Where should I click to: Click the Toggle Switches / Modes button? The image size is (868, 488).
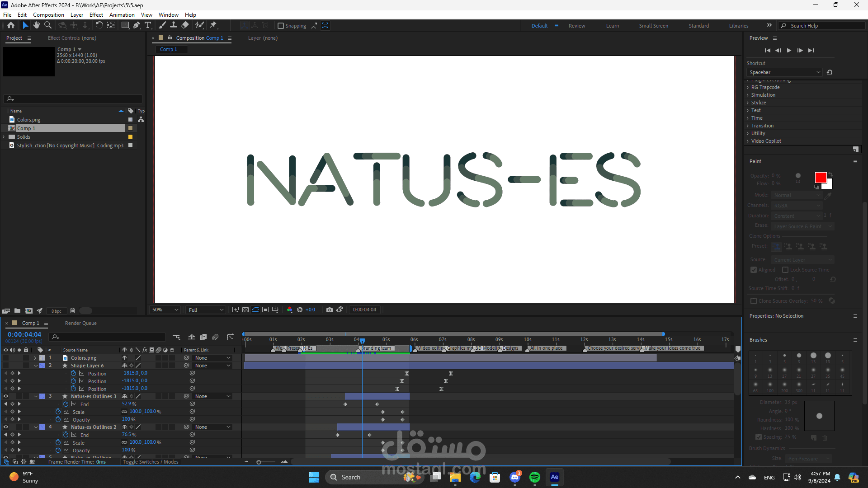[x=151, y=462]
